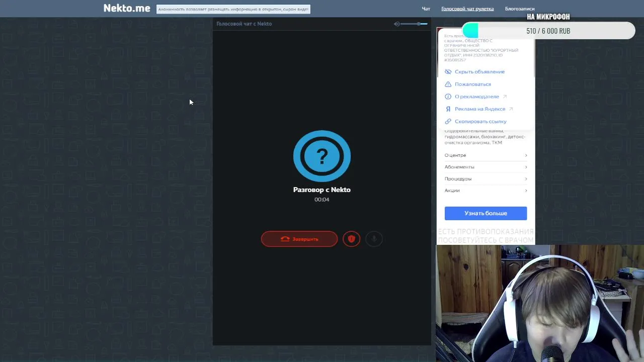The width and height of the screenshot is (644, 362).
Task: Click the red shield report button
Action: click(x=352, y=239)
